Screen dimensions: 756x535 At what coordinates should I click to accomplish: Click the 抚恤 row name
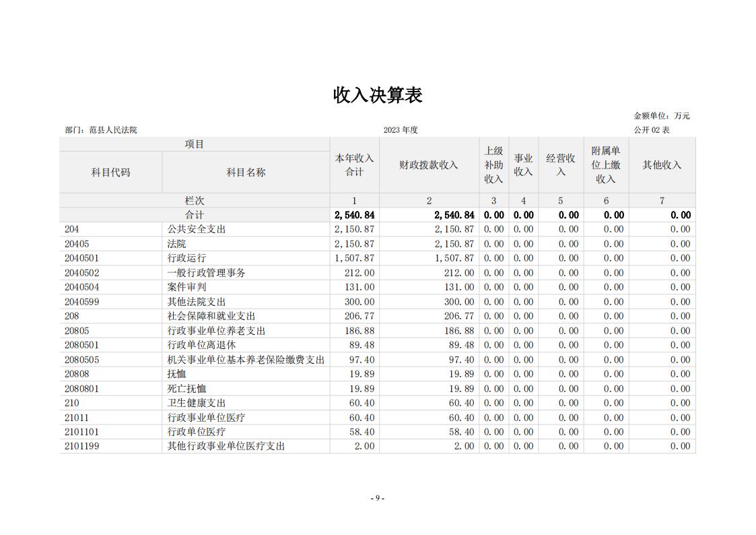[176, 374]
